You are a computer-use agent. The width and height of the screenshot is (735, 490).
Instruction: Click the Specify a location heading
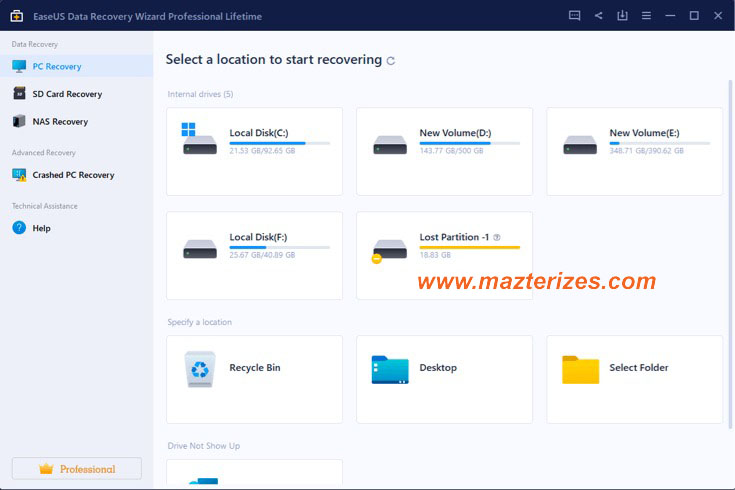200,322
